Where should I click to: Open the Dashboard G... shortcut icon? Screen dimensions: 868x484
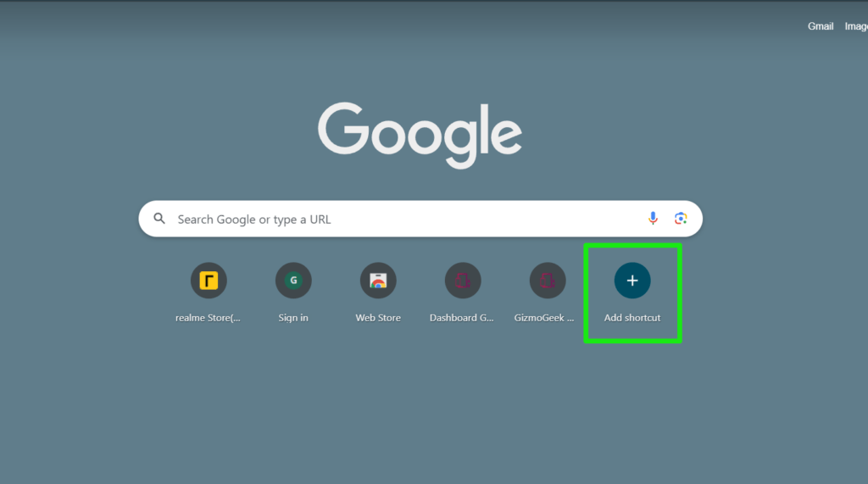coord(463,281)
